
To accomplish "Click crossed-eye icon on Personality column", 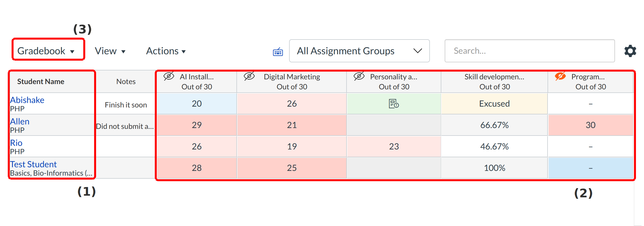I will [x=359, y=76].
